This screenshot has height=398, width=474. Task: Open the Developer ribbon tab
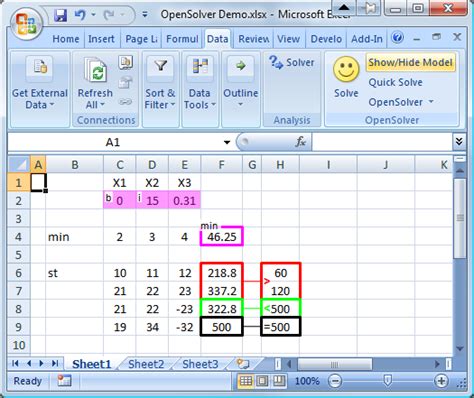[326, 39]
